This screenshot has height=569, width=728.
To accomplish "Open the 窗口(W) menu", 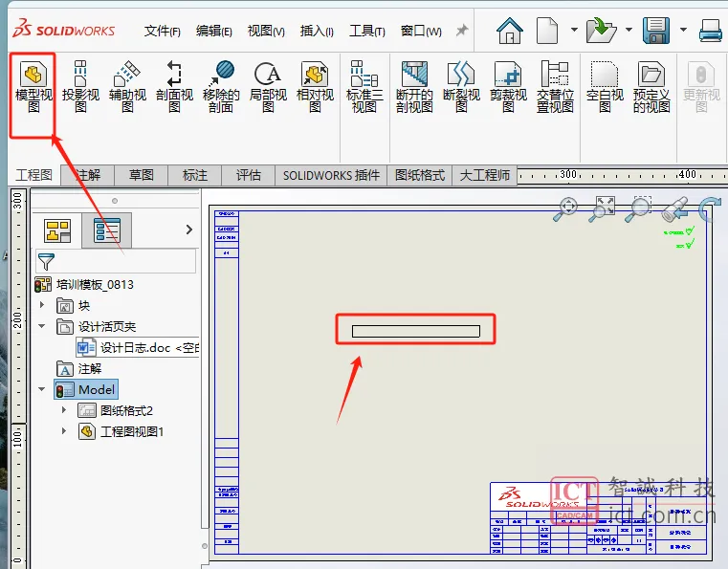I will (421, 32).
